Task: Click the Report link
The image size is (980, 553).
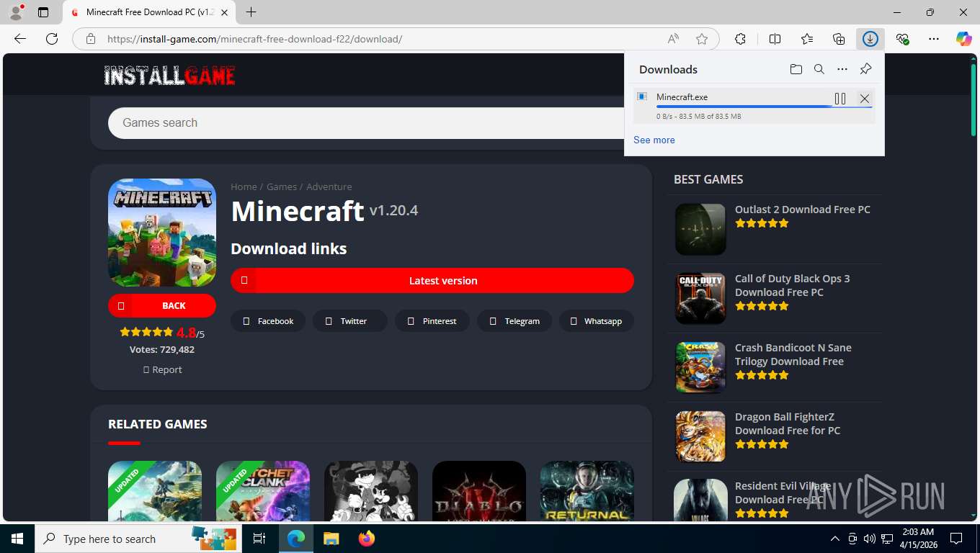Action: (163, 369)
